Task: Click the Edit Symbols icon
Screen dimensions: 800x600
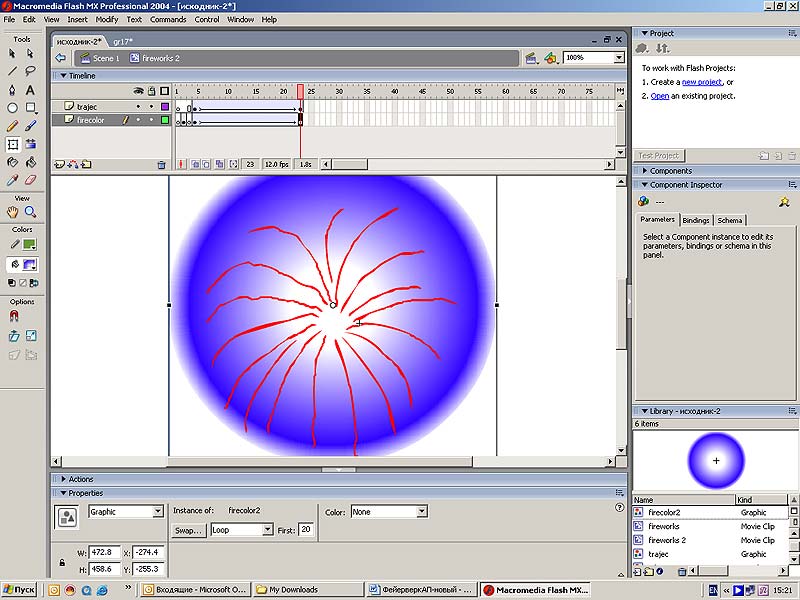Action: click(549, 58)
